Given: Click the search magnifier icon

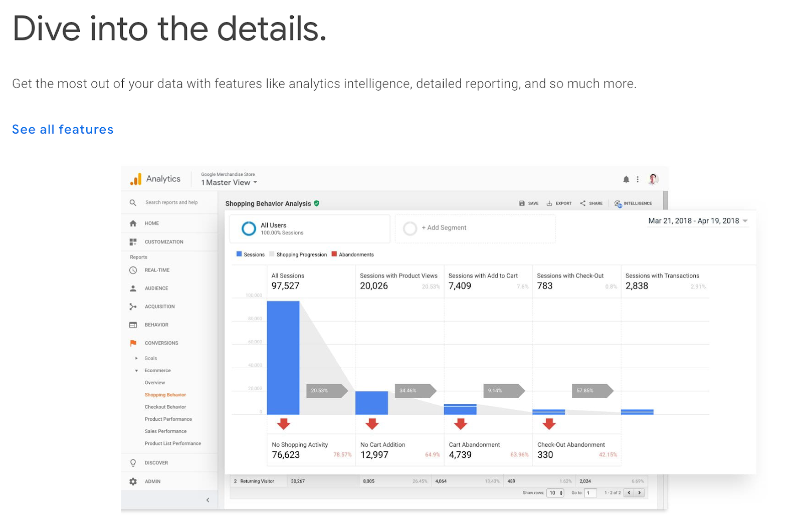Looking at the screenshot, I should tap(133, 203).
